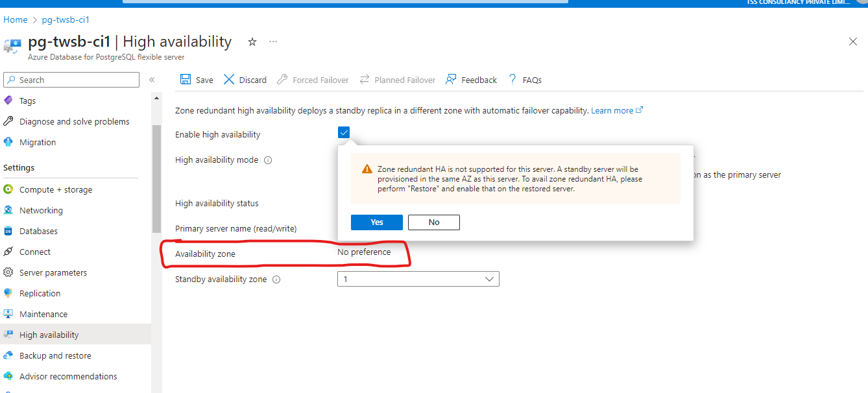Click the "Availability zone" field label
Image resolution: width=868 pixels, height=393 pixels.
[x=205, y=254]
